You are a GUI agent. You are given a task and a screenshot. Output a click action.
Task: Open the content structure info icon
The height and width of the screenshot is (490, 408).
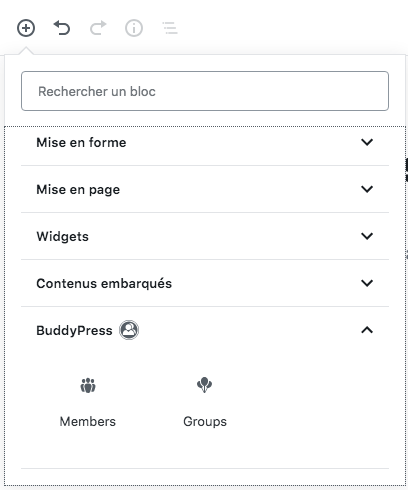tap(134, 28)
